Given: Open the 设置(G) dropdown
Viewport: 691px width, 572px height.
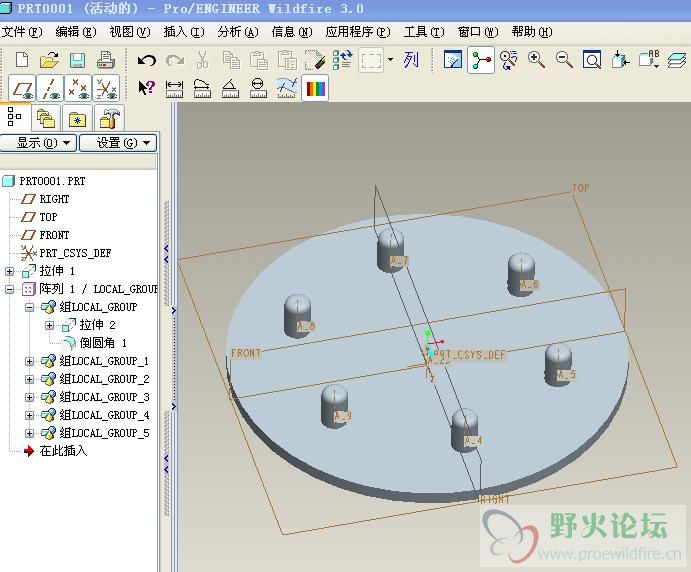Looking at the screenshot, I should click(x=118, y=143).
